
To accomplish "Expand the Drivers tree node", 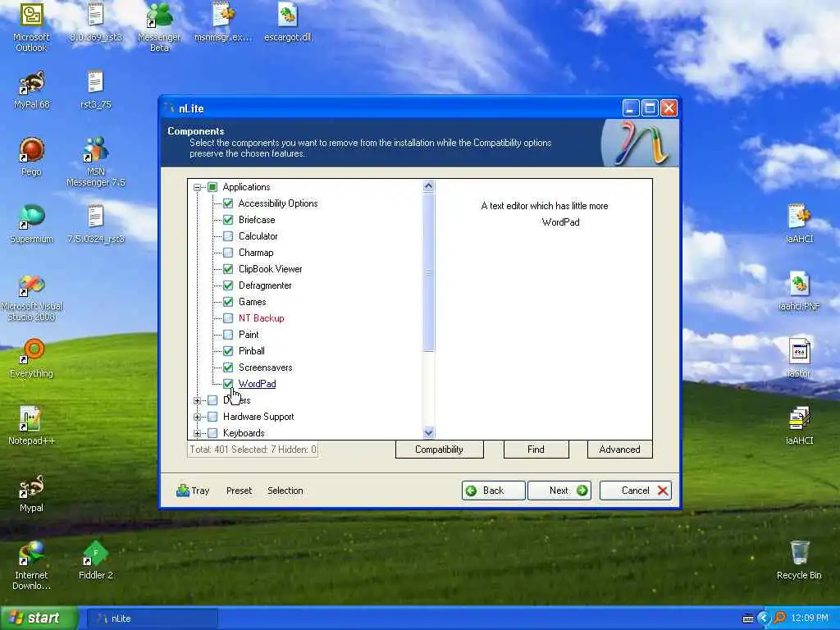I will pyautogui.click(x=197, y=400).
